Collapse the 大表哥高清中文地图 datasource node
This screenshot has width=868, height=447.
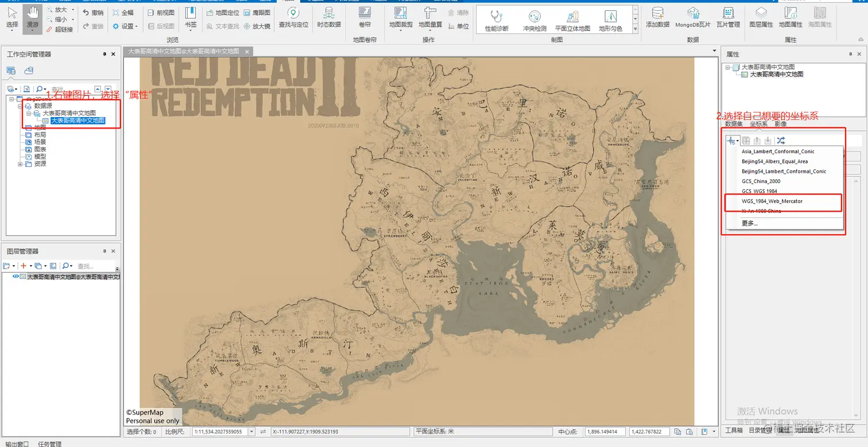(x=28, y=114)
